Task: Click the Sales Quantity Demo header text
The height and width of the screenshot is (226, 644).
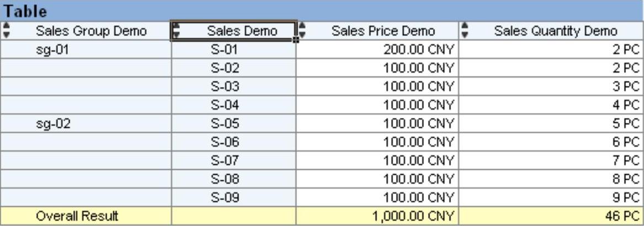Action: 555,31
